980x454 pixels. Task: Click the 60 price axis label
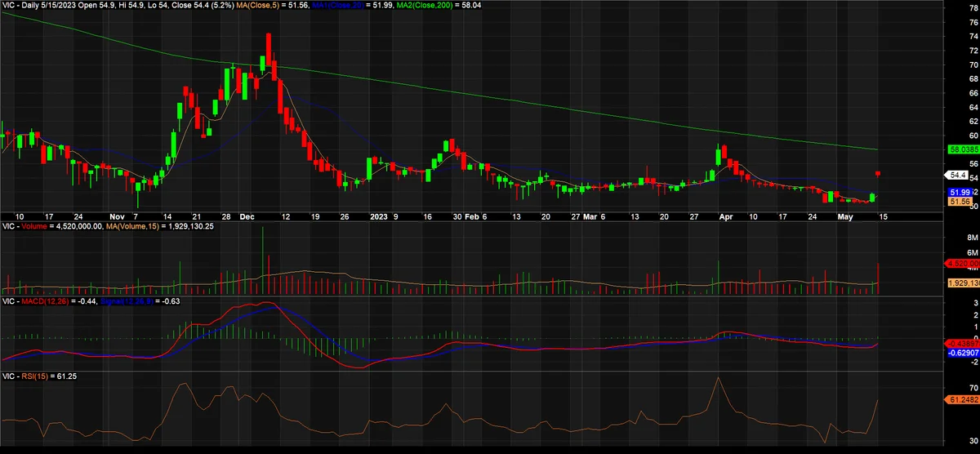click(x=973, y=136)
